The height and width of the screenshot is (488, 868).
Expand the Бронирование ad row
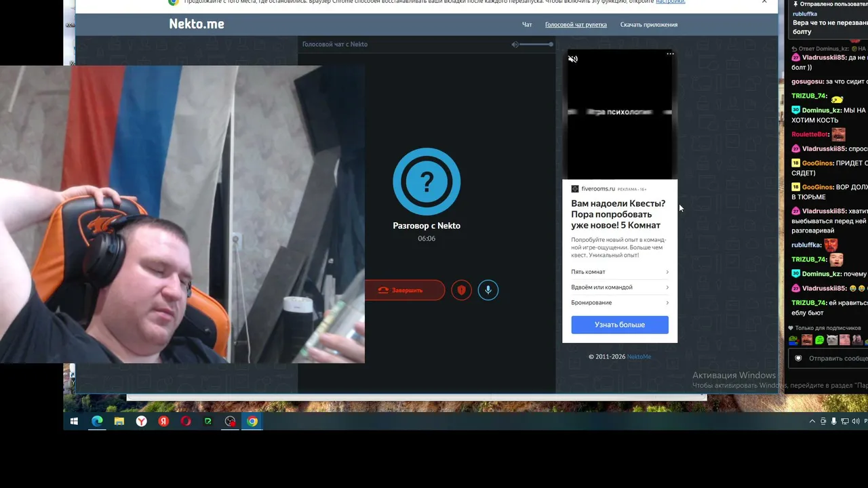pyautogui.click(x=620, y=303)
